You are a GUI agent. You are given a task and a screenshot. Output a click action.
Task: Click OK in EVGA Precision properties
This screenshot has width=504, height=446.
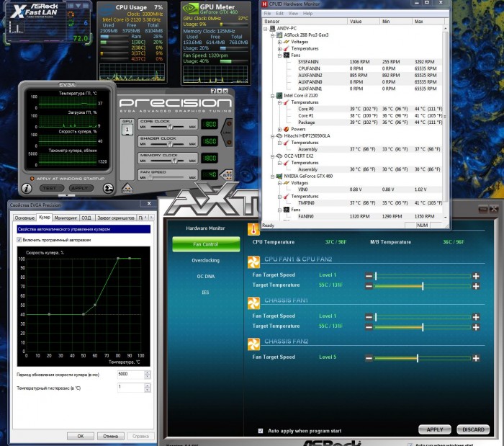tap(81, 437)
